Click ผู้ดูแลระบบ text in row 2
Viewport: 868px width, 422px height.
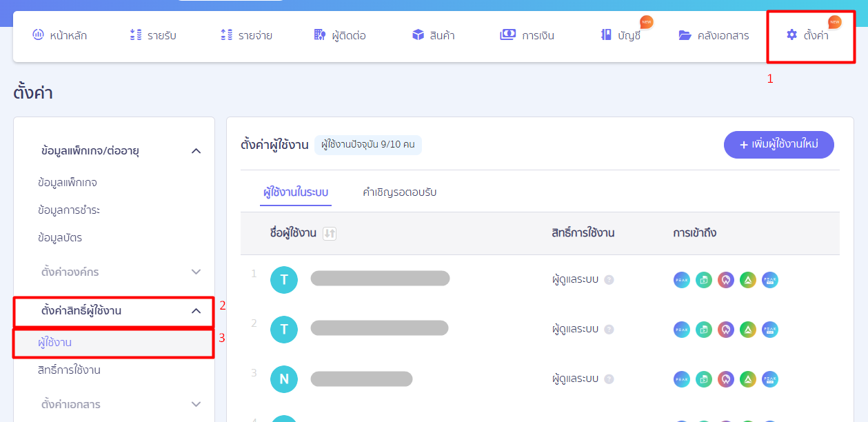pos(575,330)
